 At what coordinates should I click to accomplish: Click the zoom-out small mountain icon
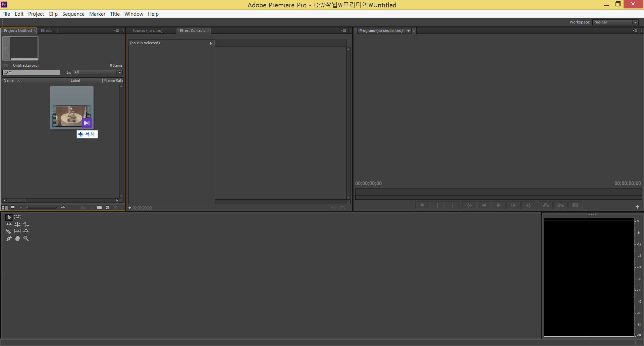21,208
